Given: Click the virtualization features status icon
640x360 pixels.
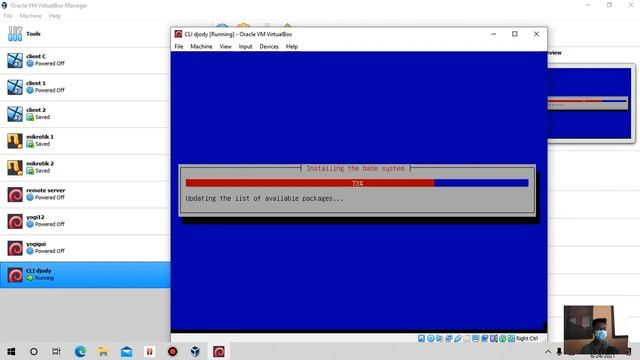Looking at the screenshot, I should pos(493,338).
